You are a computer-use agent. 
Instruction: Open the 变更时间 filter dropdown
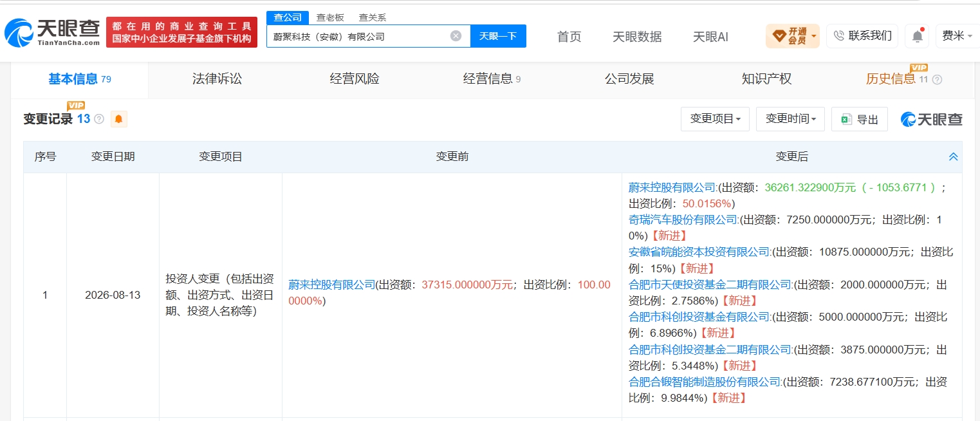tap(790, 119)
